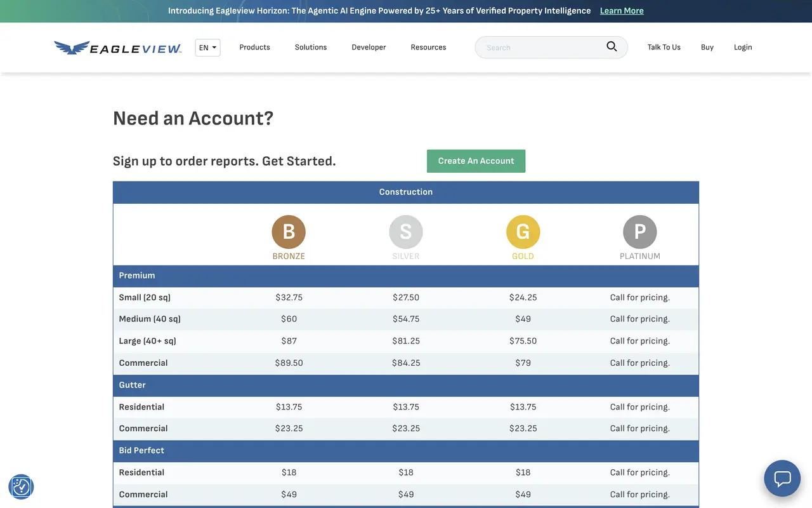Click the Bid Perfect section header
The image size is (812, 508).
(406, 450)
